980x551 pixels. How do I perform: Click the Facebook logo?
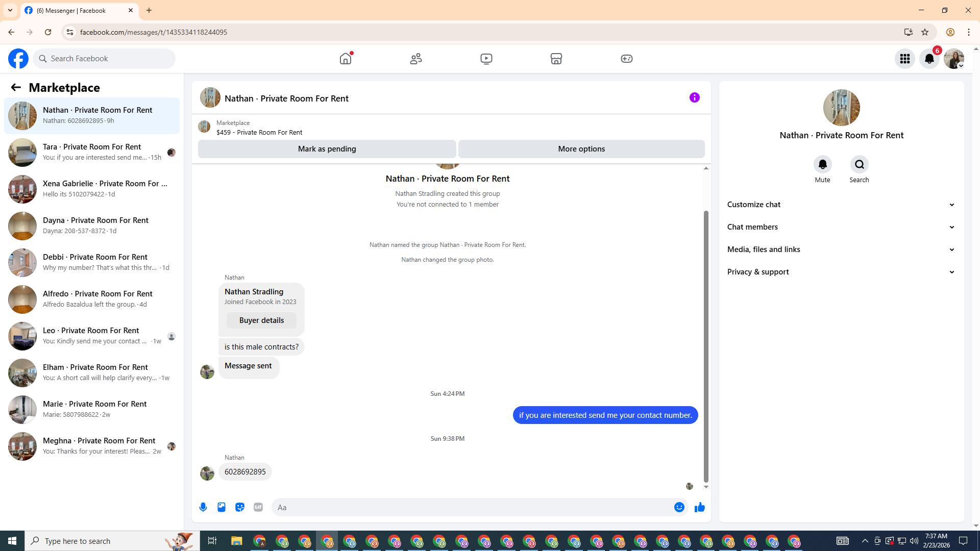pos(18,59)
